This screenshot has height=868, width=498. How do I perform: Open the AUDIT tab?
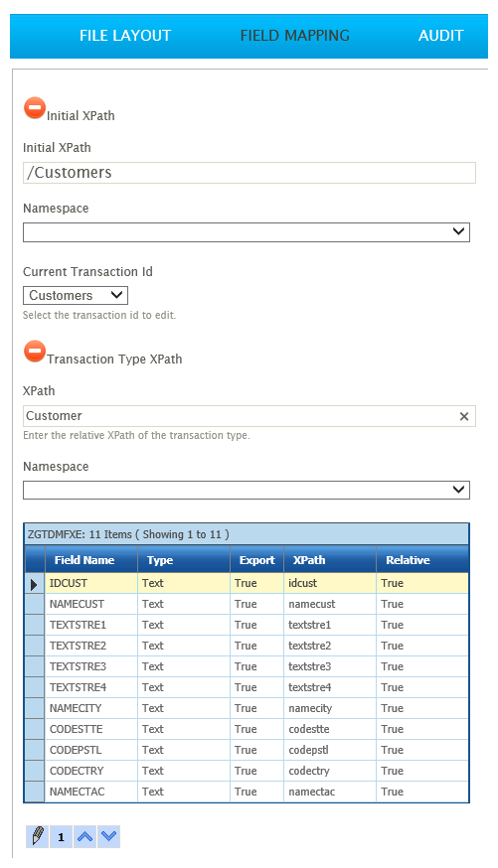pyautogui.click(x=440, y=36)
